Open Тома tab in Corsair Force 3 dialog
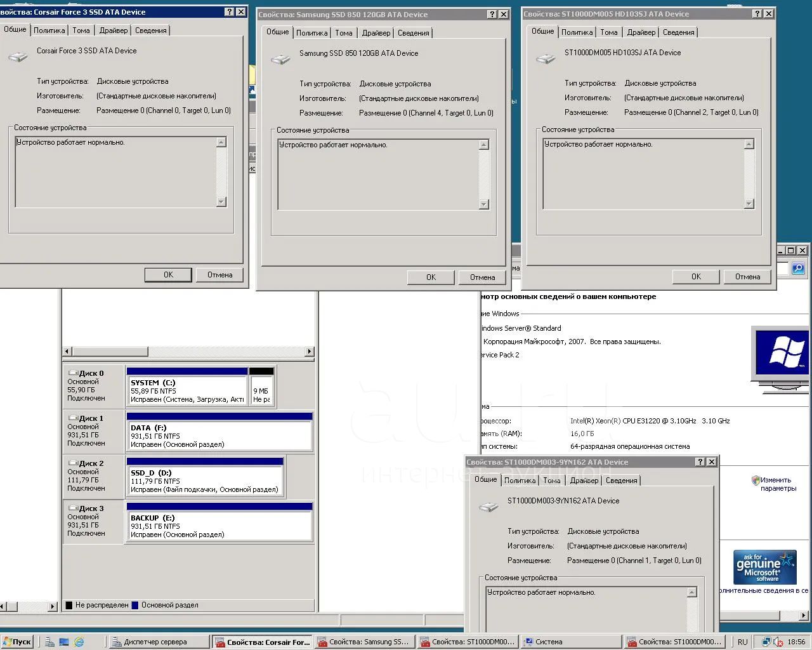The height and width of the screenshot is (650, 812). coord(81,30)
